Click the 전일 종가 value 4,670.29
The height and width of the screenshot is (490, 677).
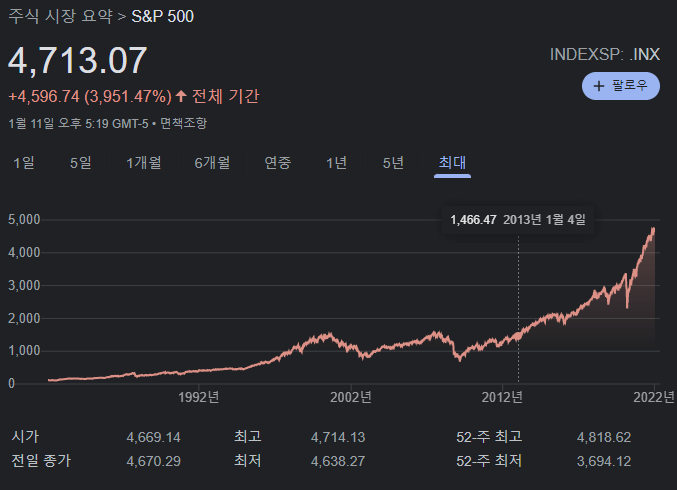(153, 461)
